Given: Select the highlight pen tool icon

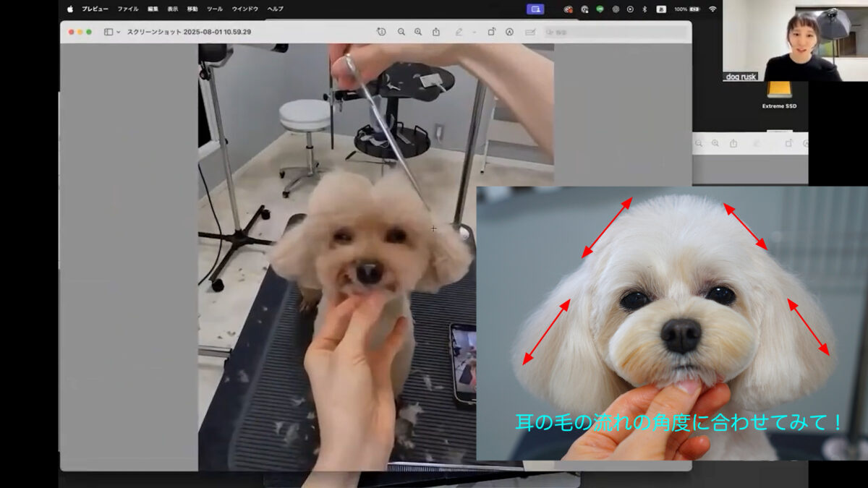Looking at the screenshot, I should [x=459, y=32].
